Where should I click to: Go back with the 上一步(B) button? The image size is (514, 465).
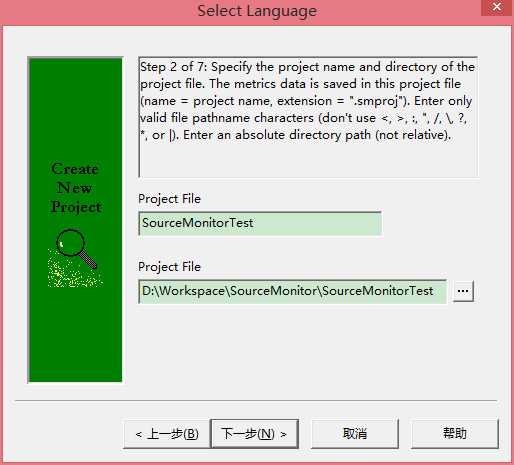click(167, 434)
